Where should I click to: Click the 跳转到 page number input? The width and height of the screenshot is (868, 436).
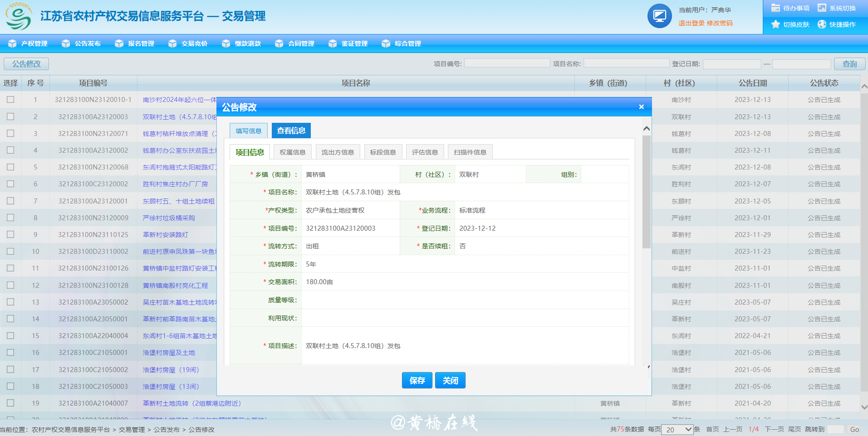(835, 429)
